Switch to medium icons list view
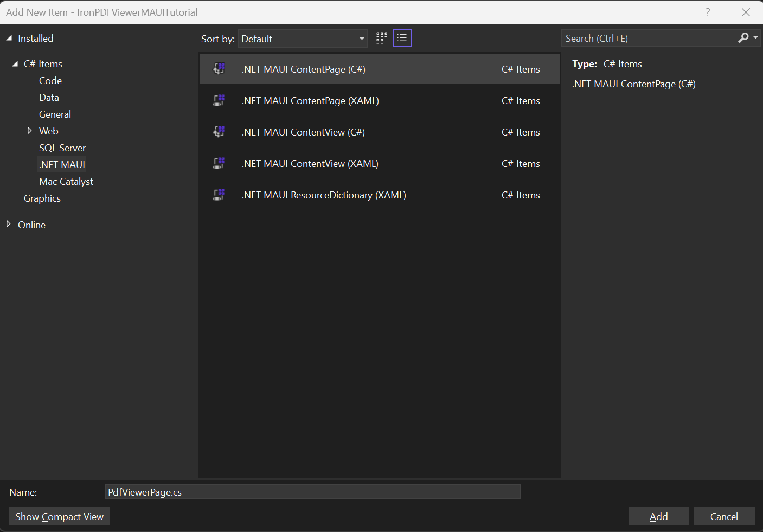 pos(402,38)
